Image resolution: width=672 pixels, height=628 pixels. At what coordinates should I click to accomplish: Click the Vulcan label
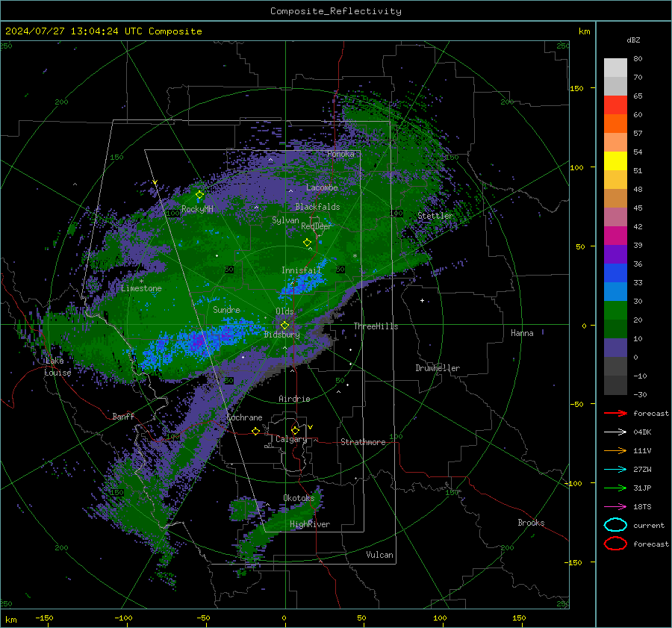tap(379, 555)
